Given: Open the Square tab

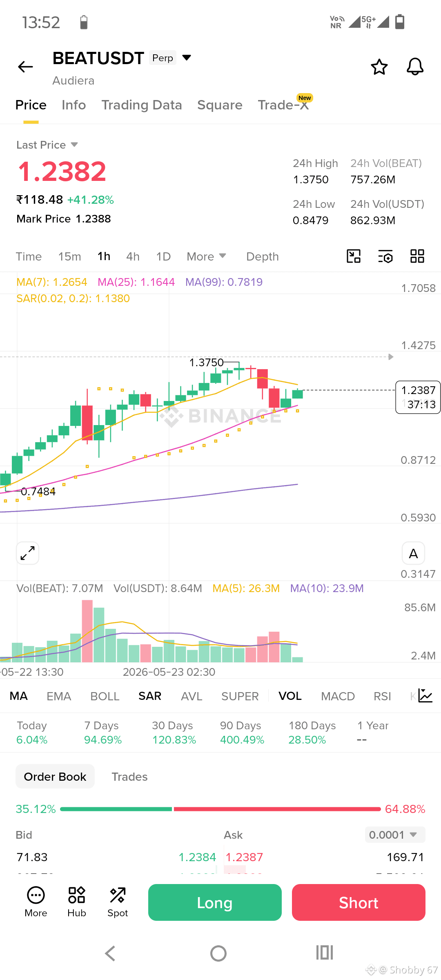Looking at the screenshot, I should (220, 105).
